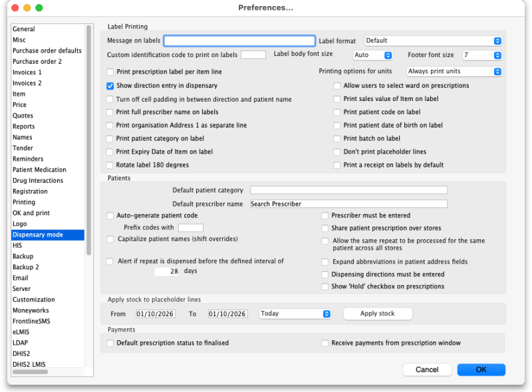532x392 pixels.
Task: Tick Print Expiry Date of Item on label
Action: [110, 152]
